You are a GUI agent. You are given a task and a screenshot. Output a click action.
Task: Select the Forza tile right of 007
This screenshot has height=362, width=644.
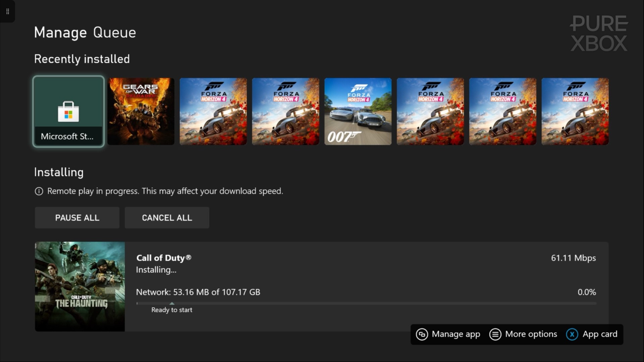coord(430,112)
